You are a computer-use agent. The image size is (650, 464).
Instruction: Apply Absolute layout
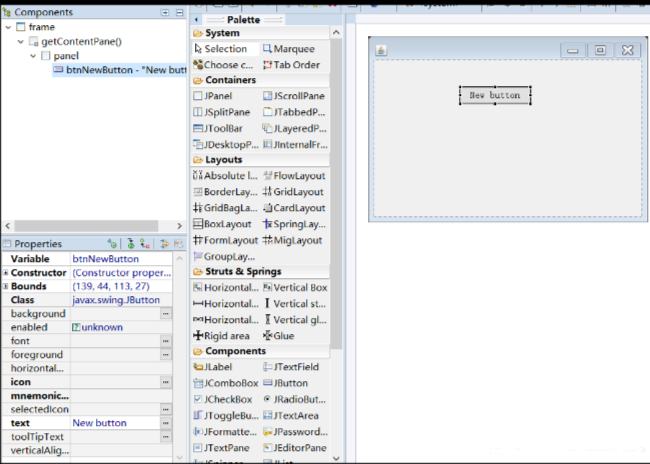(x=226, y=176)
